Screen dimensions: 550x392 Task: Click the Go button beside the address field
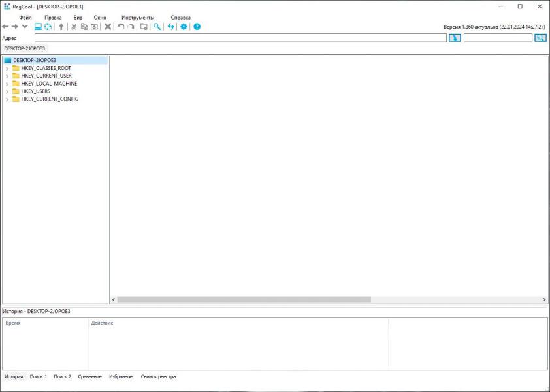455,38
